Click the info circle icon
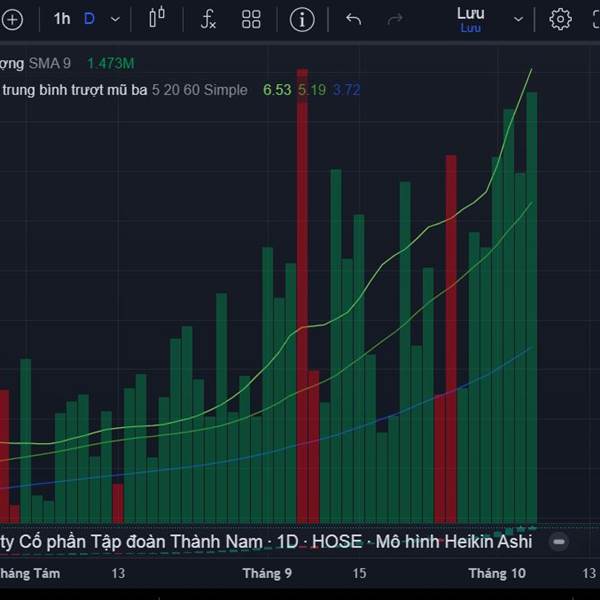 click(302, 19)
